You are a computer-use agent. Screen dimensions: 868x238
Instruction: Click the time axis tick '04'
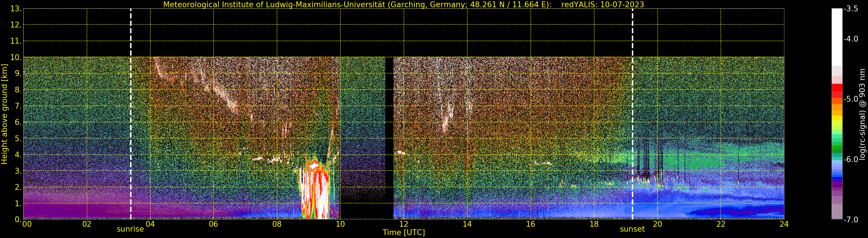coord(150,224)
